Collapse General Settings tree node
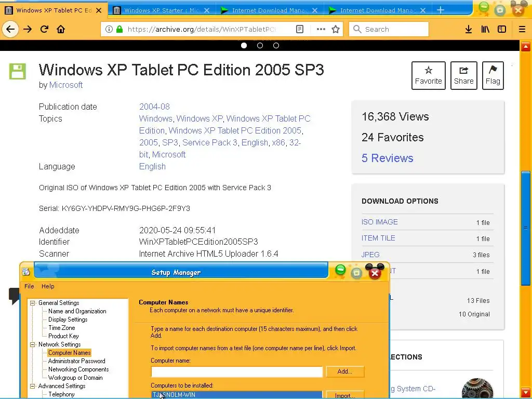This screenshot has width=532, height=399. 33,303
